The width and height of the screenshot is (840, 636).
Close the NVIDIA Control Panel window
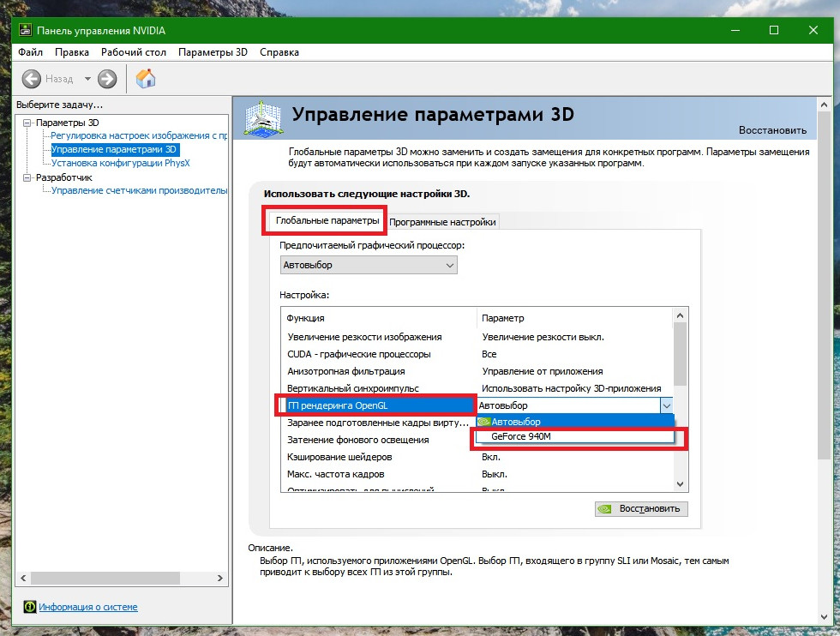coord(813,30)
